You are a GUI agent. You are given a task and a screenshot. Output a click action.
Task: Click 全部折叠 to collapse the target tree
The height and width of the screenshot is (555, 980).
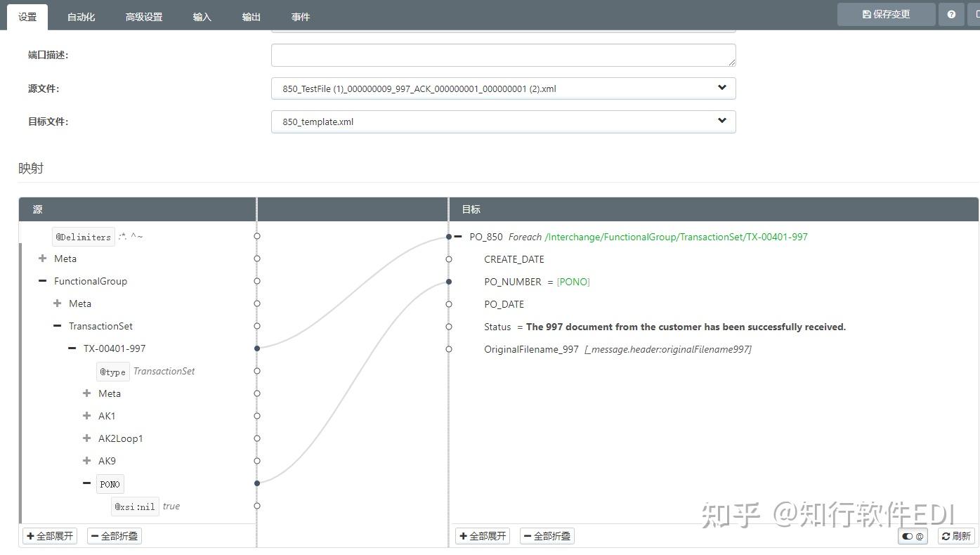click(547, 535)
